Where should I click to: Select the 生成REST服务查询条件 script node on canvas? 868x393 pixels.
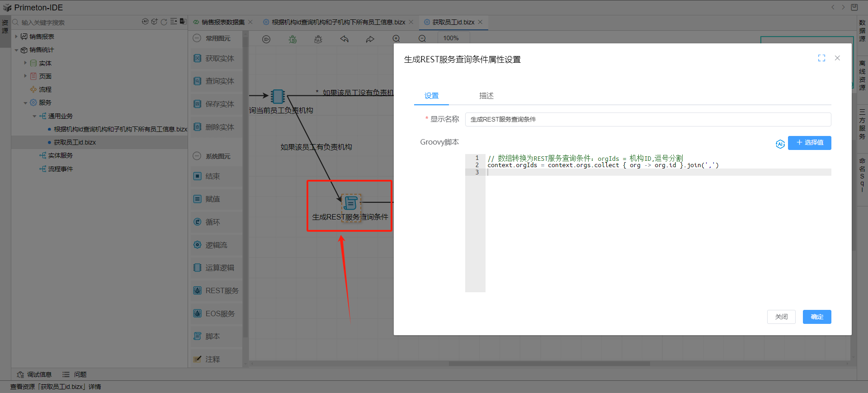(x=350, y=203)
